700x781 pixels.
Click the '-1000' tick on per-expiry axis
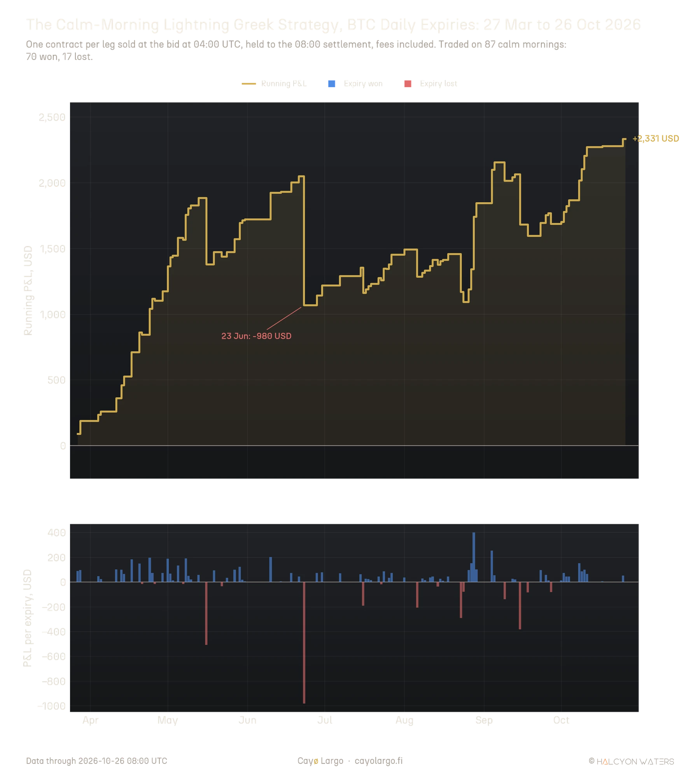(51, 706)
